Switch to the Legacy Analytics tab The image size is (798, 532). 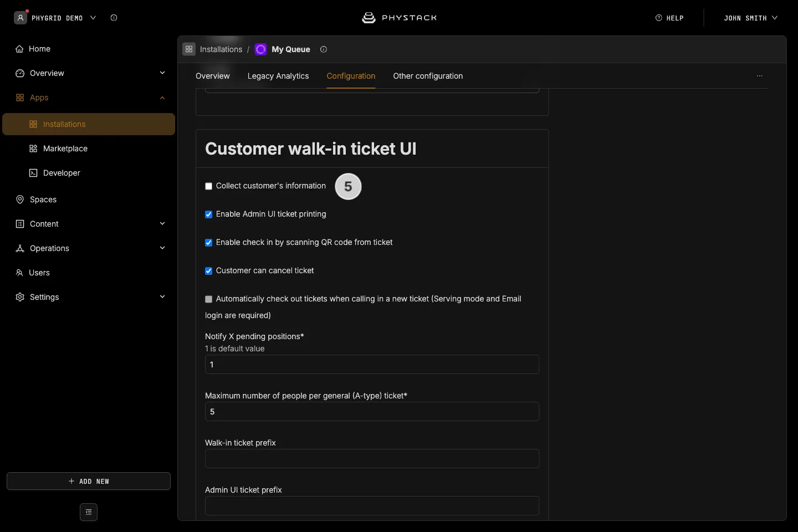(278, 76)
